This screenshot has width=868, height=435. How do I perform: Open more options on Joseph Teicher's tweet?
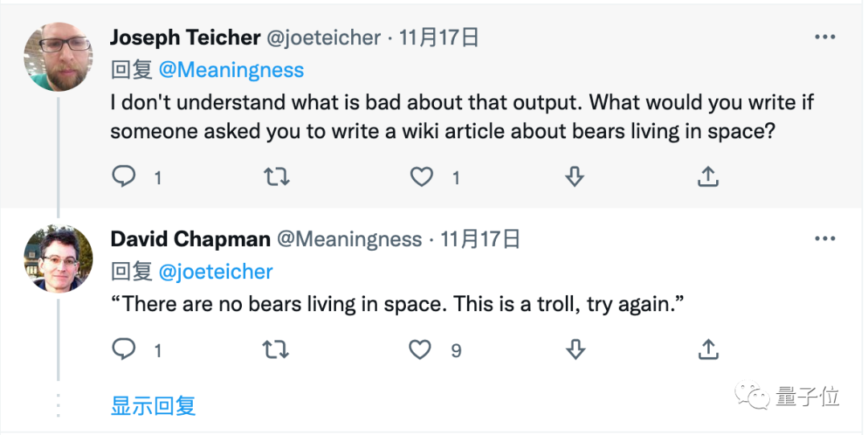click(x=825, y=37)
